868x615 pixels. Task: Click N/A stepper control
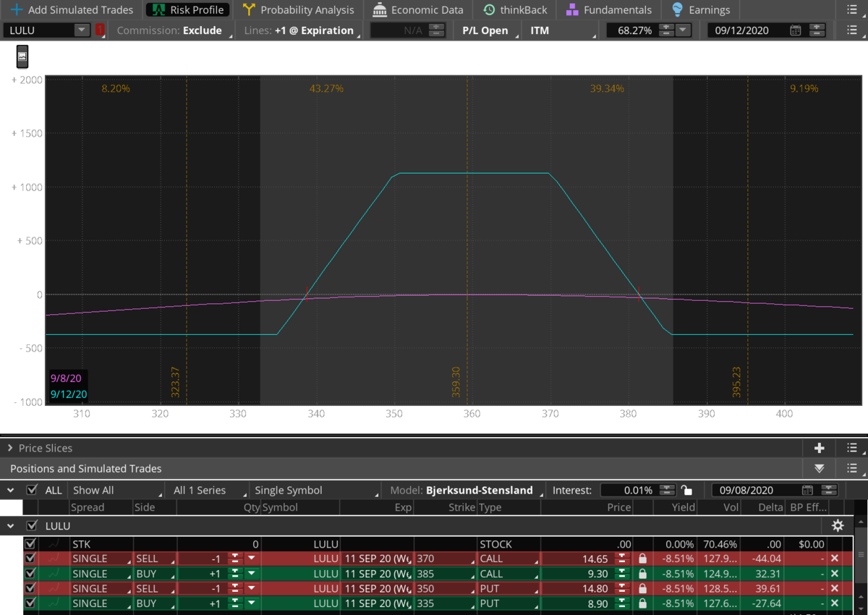437,30
